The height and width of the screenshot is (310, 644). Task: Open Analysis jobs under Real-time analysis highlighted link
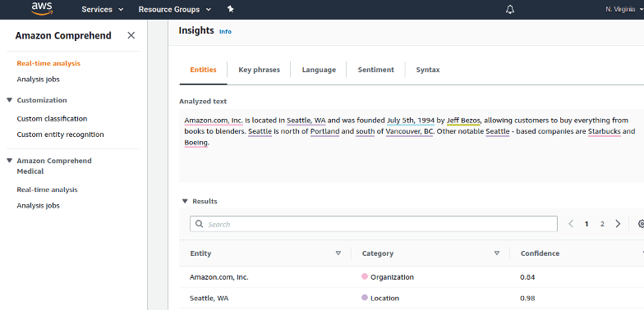coord(38,79)
